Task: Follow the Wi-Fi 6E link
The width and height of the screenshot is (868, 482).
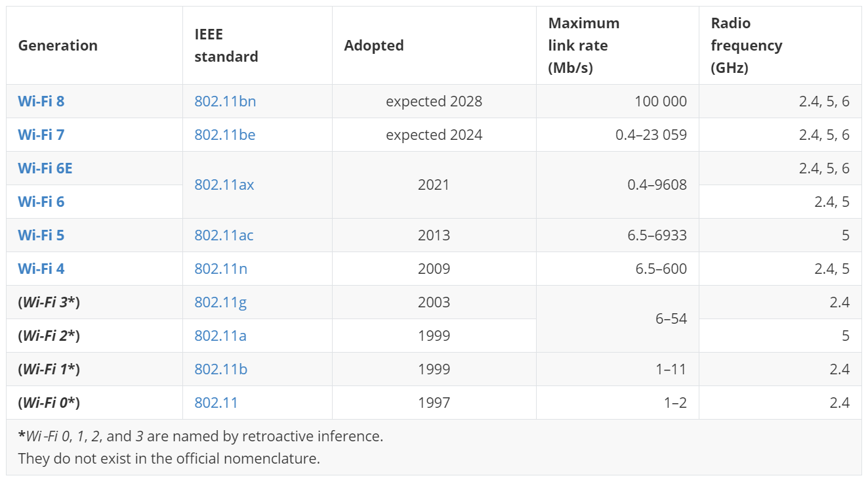Action: point(45,169)
